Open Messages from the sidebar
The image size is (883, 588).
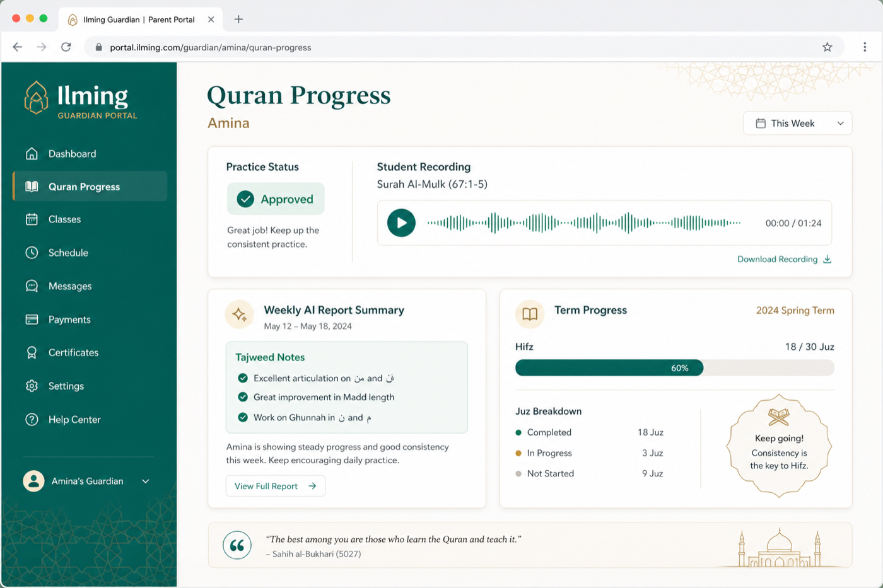point(90,286)
